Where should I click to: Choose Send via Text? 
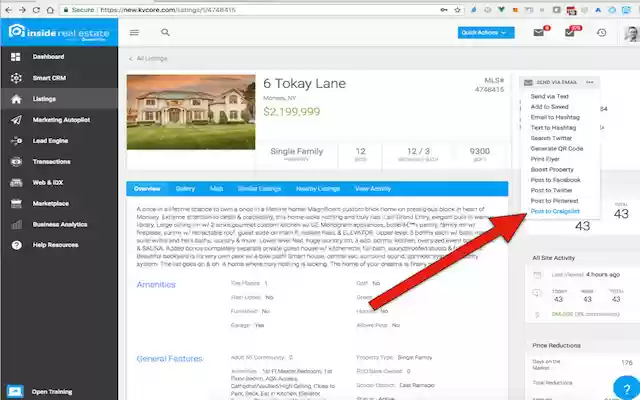pos(549,96)
